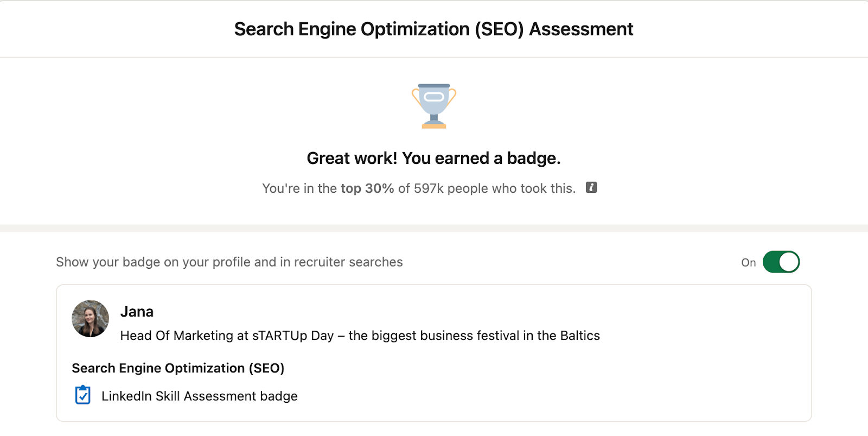Click the "LinkedIn Skill Assessment badge" label

(x=199, y=396)
